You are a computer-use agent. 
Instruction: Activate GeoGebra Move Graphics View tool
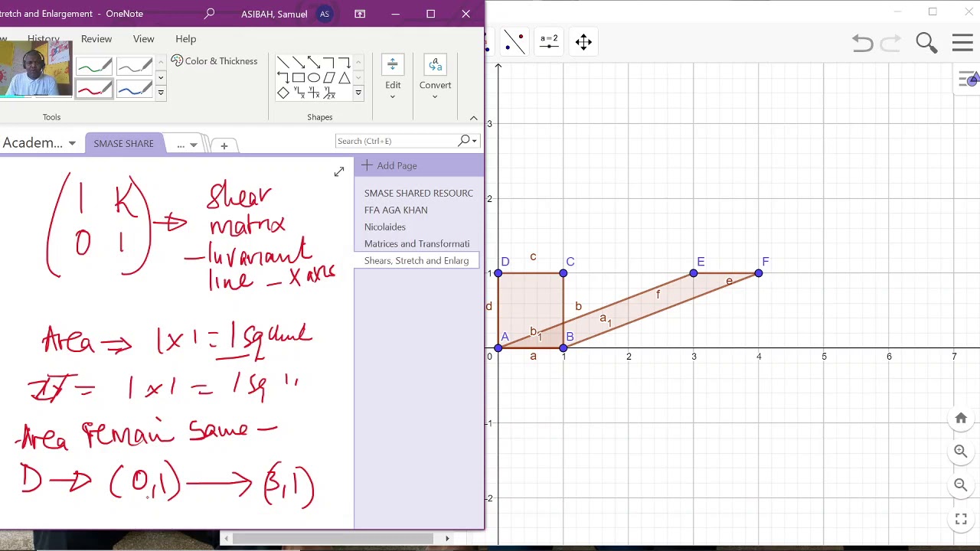click(583, 41)
